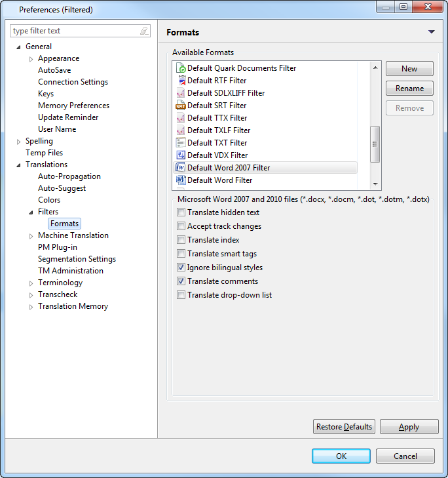Image resolution: width=448 pixels, height=478 pixels.
Task: Click the Default RTF Filter icon
Action: pyautogui.click(x=181, y=81)
